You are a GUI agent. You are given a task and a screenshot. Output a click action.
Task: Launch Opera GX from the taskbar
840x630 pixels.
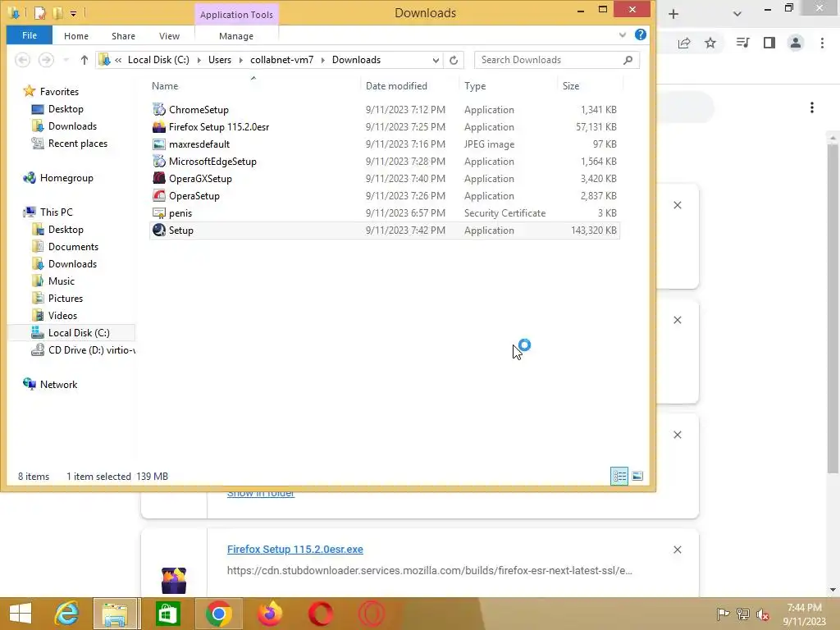click(372, 614)
